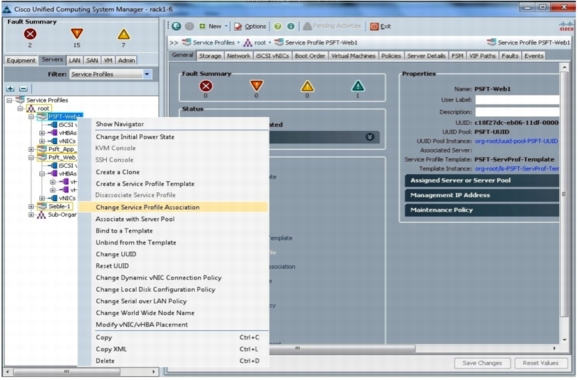Click orange major fault icon in General tab
The height and width of the screenshot is (380, 578).
256,86
